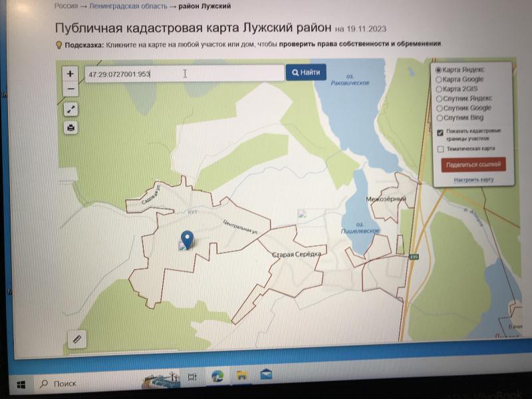Open Mail app from taskbar

pyautogui.click(x=266, y=374)
